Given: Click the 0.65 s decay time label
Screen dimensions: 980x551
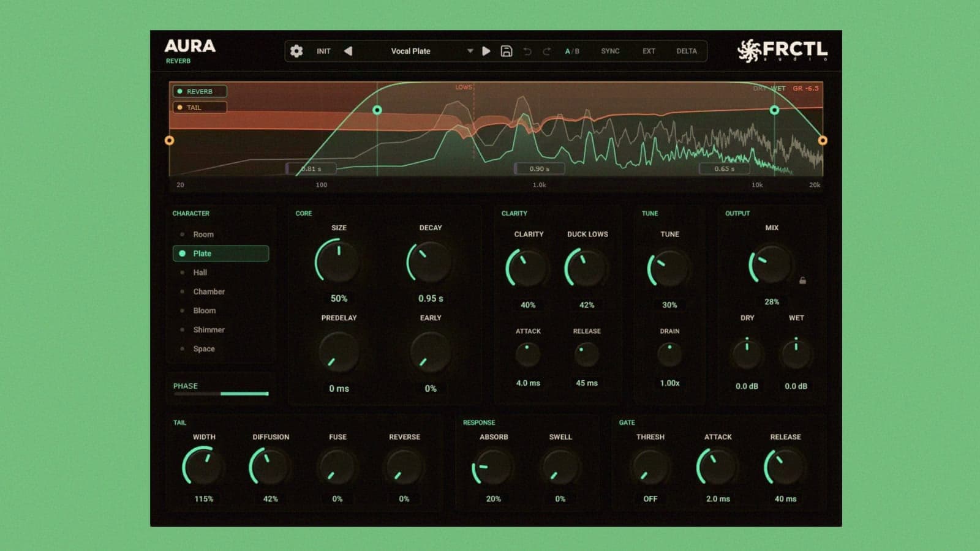Looking at the screenshot, I should point(725,168).
